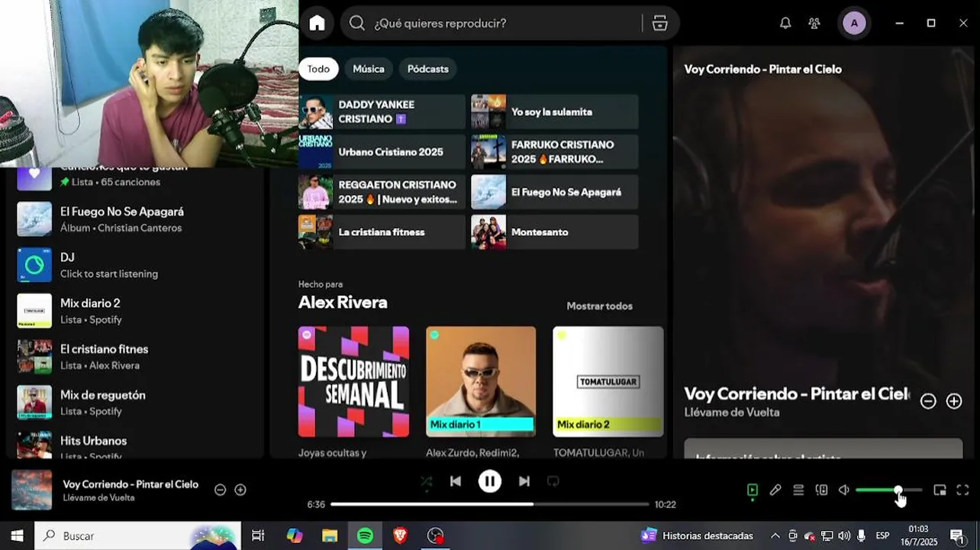The width and height of the screenshot is (980, 550).
Task: Open FARRUKO CRISTIANO 2025 tile
Action: [555, 151]
